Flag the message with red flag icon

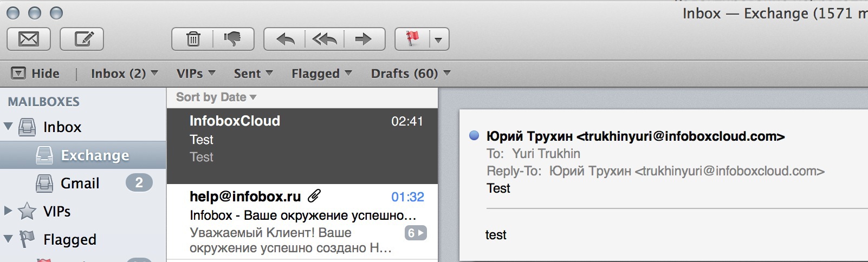(413, 39)
